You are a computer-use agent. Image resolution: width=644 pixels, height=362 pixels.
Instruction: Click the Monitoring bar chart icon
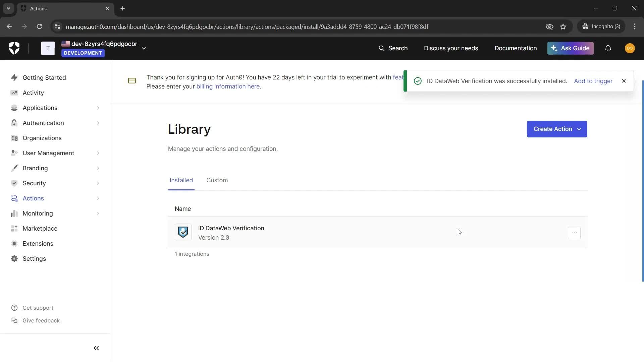[x=14, y=214]
